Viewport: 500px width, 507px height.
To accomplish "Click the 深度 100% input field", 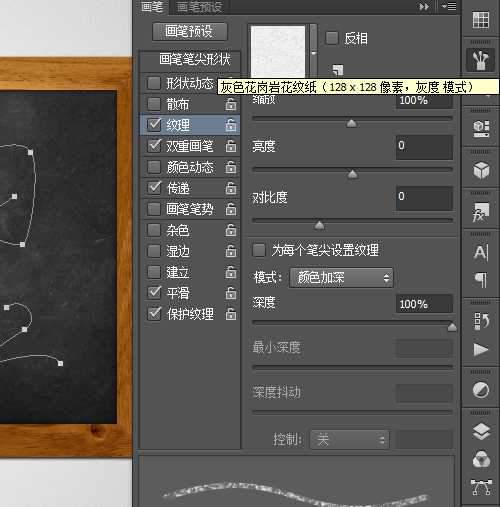I will coord(424,304).
